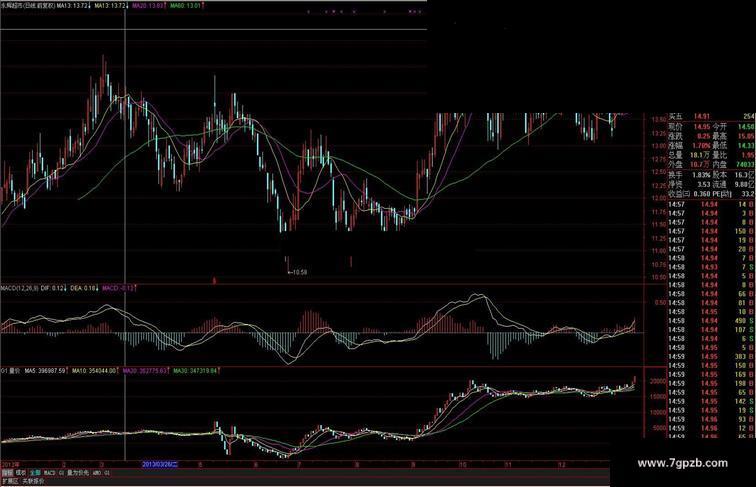Viewport: 756px width, 487px height.
Task: Click the highlighted date label 2013/03/26
Action: point(160,464)
